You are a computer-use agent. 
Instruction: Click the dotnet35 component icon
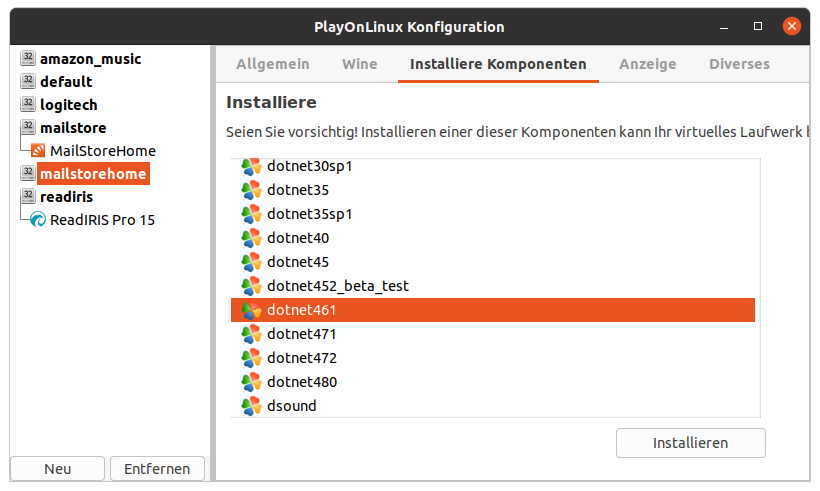[250, 190]
